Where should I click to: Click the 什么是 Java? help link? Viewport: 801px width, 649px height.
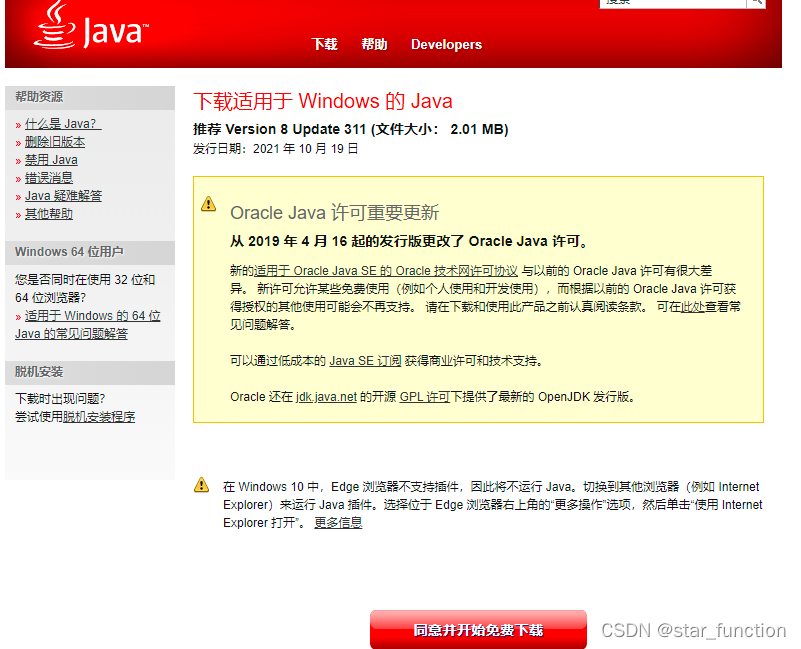(x=63, y=124)
